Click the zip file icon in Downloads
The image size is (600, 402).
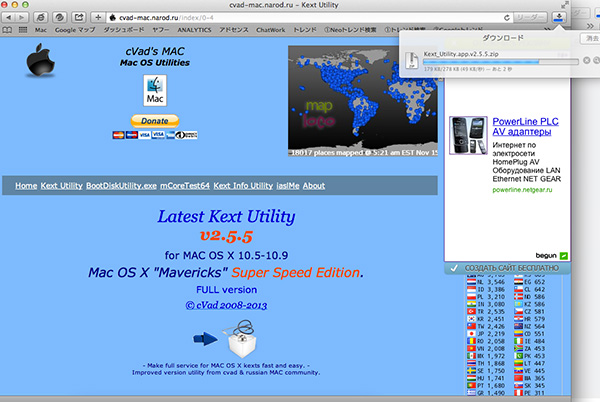pyautogui.click(x=412, y=61)
